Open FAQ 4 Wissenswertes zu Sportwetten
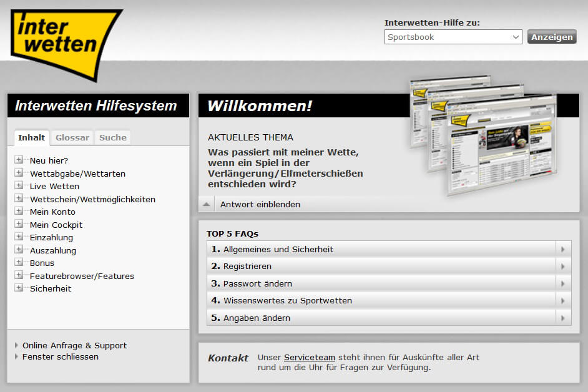The width and height of the screenshot is (588, 392). coord(389,300)
